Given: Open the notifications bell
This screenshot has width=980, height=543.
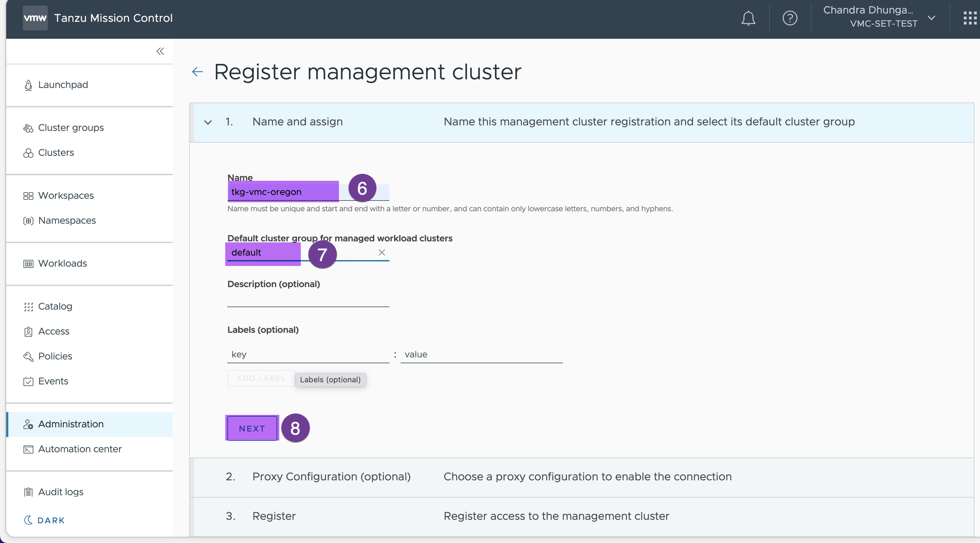Looking at the screenshot, I should coord(748,18).
